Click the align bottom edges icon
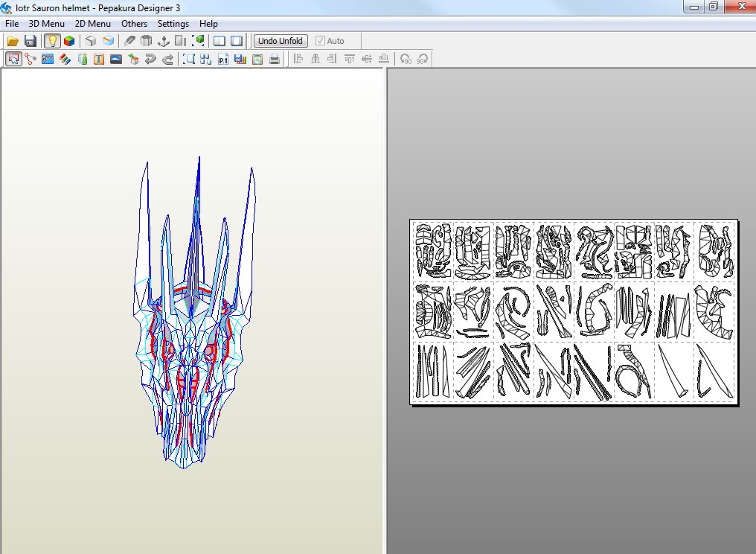Viewport: 756px width, 554px height. [x=384, y=60]
